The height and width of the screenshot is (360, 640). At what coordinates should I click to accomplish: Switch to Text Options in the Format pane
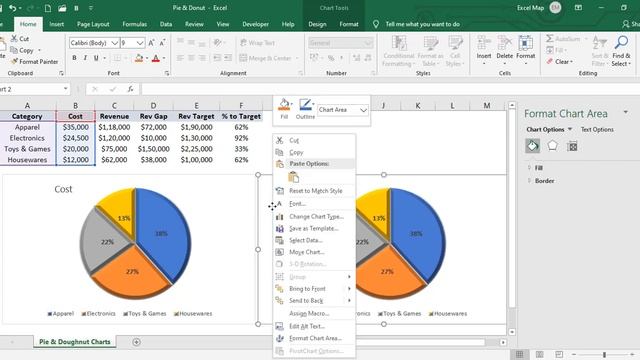(x=597, y=129)
